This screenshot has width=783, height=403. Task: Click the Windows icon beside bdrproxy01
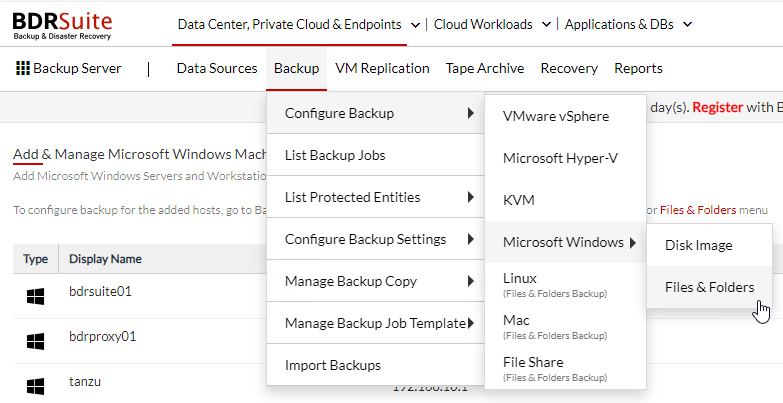point(35,342)
